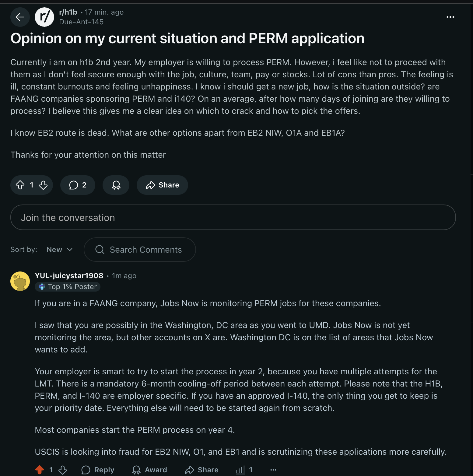Open the comment's more options ellipsis
Viewport: 473px width, 476px height.
click(x=273, y=470)
